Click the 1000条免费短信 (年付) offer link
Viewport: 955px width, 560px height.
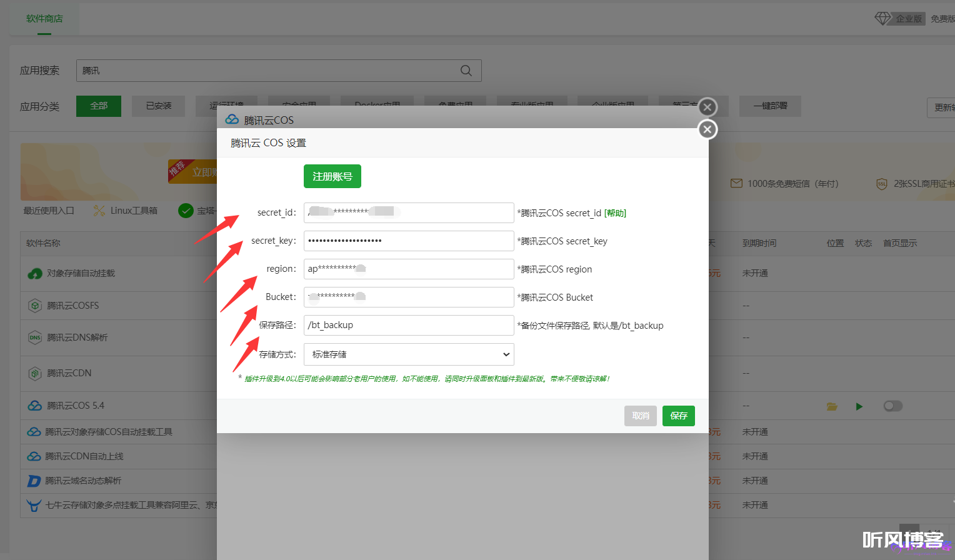793,184
